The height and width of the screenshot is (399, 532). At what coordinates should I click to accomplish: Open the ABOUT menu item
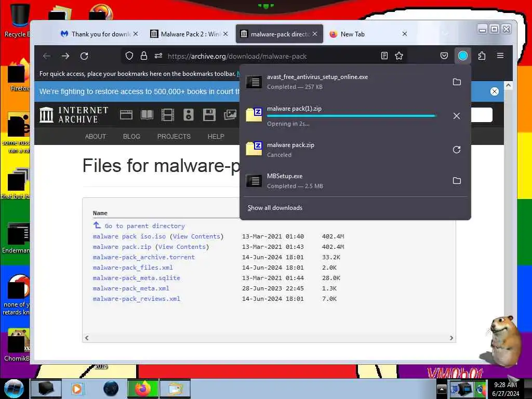(96, 137)
